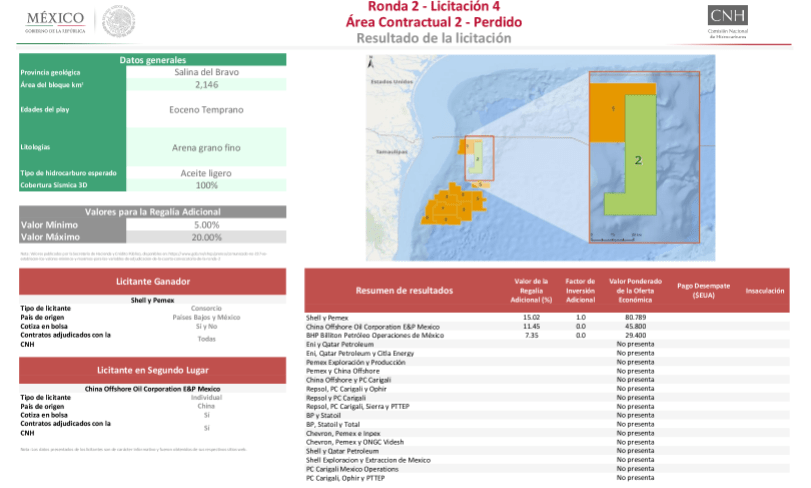
Task: Click the Salina del Bravo value cell
Action: click(206, 72)
